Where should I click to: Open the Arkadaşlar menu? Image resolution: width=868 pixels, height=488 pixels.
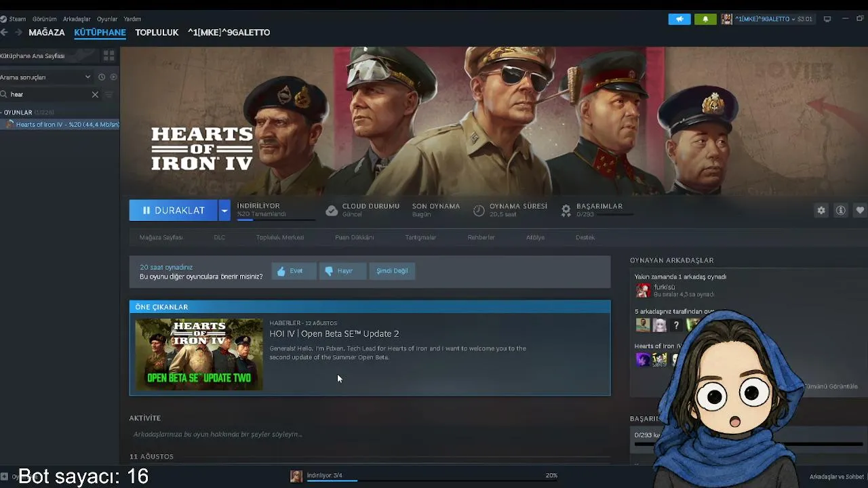(77, 19)
